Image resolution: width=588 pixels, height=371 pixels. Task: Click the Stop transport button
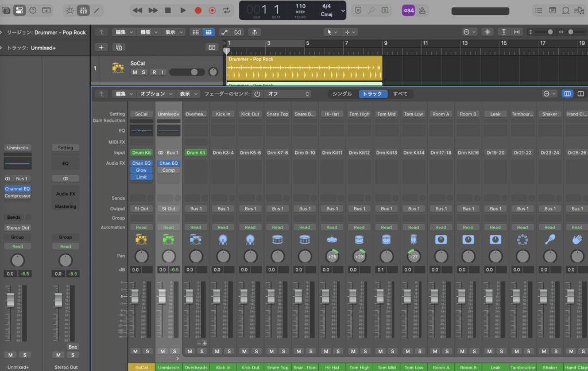[168, 10]
